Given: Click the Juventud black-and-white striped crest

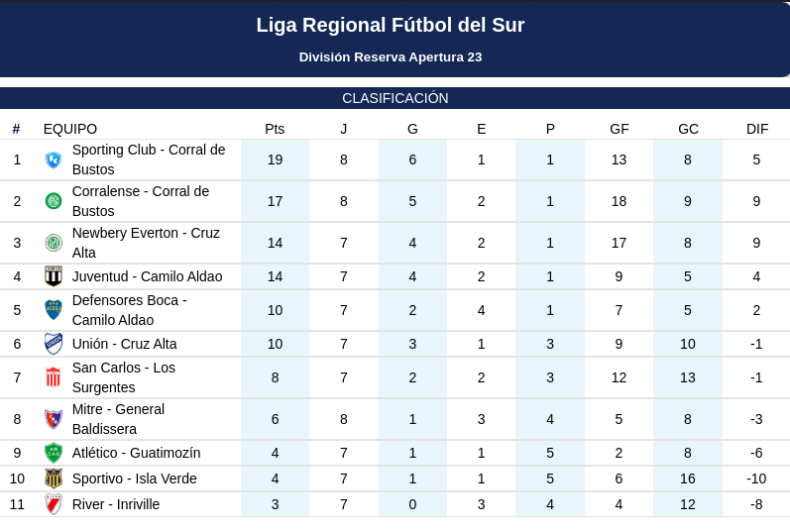Looking at the screenshot, I should pyautogui.click(x=54, y=276).
